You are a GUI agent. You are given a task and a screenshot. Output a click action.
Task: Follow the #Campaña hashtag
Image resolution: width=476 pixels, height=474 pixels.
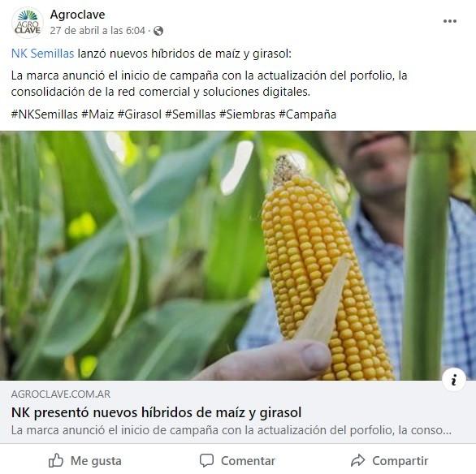[x=307, y=114]
